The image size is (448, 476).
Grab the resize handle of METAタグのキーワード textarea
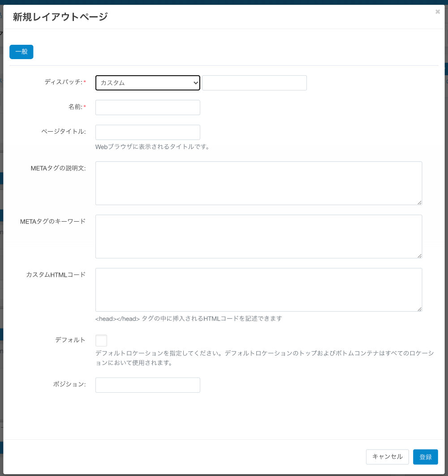click(x=419, y=256)
